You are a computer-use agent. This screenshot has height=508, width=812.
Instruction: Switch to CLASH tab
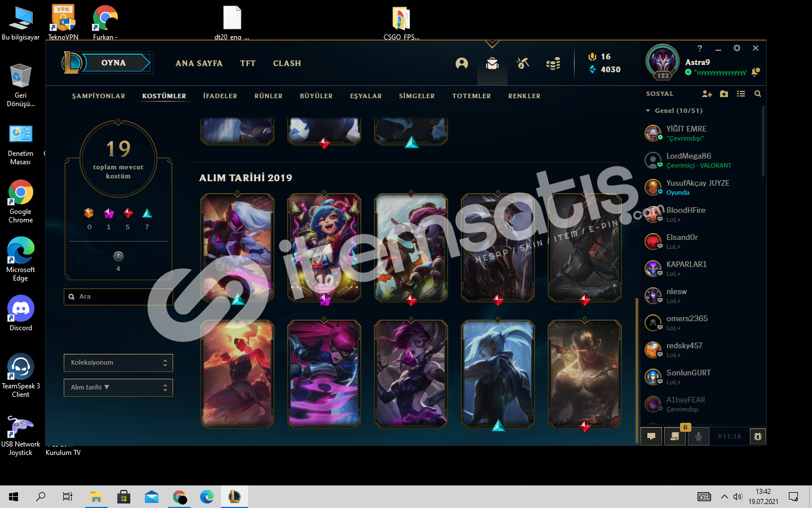click(x=287, y=63)
